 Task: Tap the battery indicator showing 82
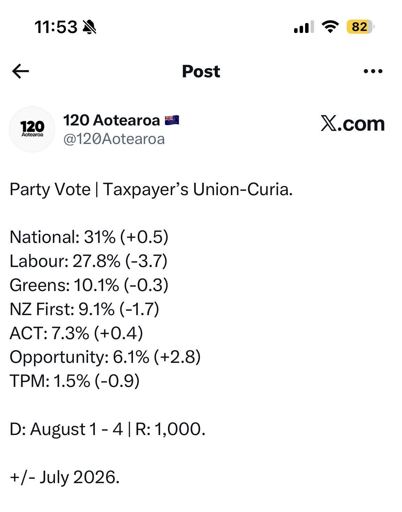pos(360,27)
